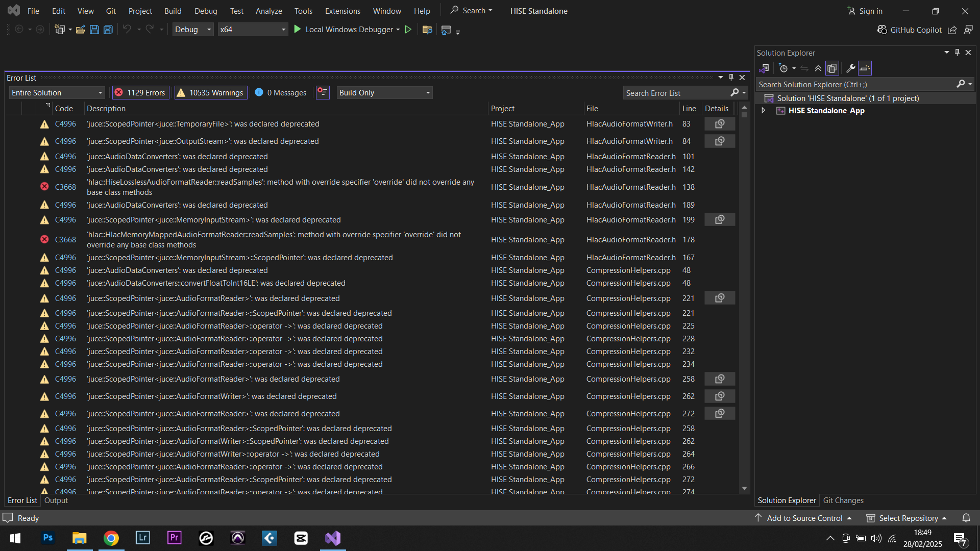Open the Git menu
This screenshot has height=551, width=980.
pos(111,11)
